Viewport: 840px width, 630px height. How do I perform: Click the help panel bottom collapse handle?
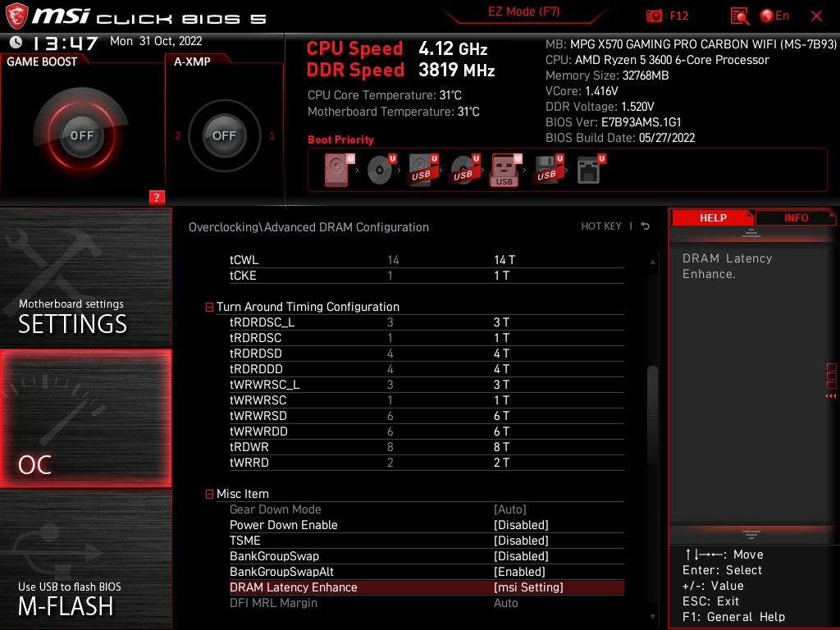click(751, 535)
